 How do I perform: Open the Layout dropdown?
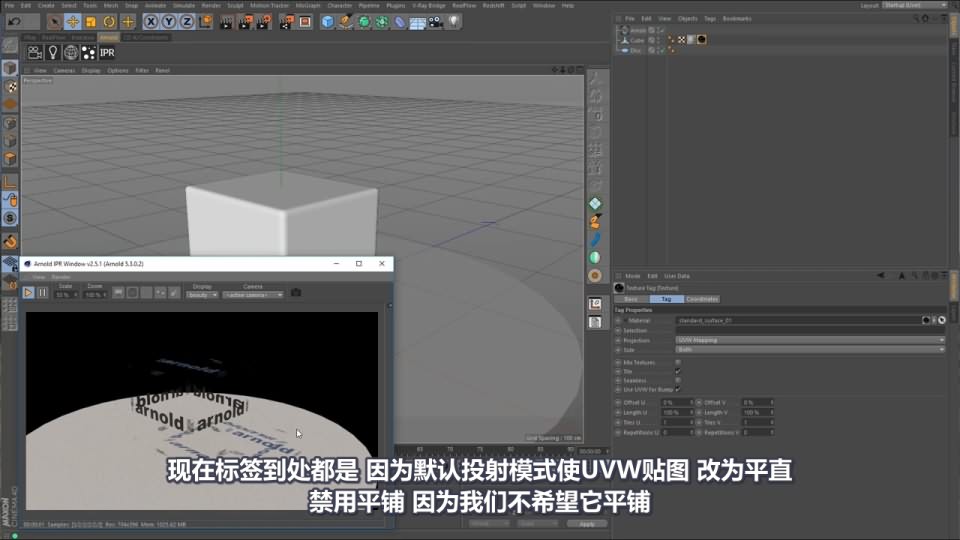[x=915, y=6]
